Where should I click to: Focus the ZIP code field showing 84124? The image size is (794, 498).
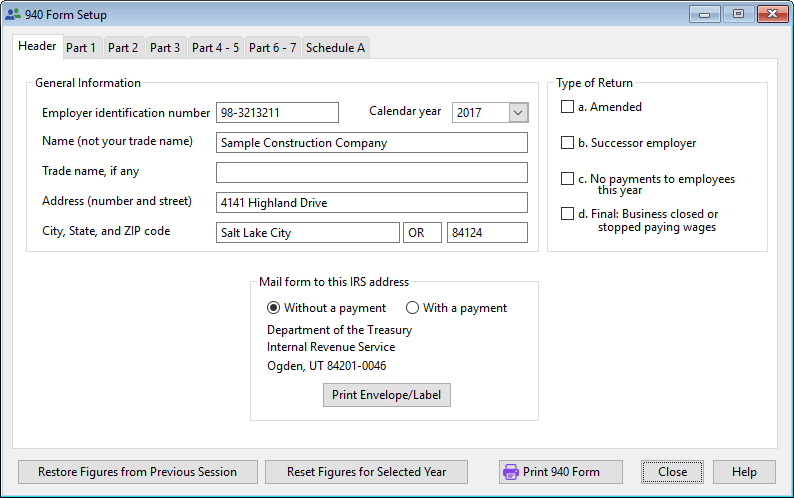486,233
